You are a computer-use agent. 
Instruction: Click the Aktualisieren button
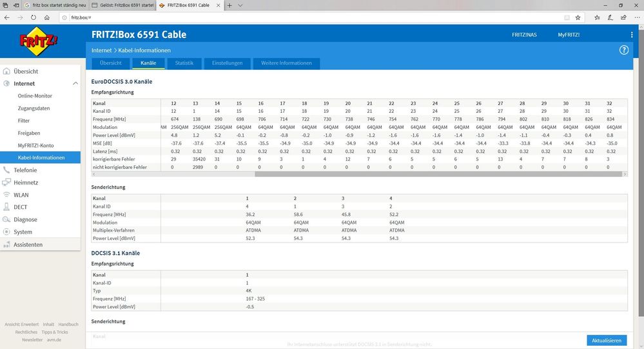(x=607, y=341)
